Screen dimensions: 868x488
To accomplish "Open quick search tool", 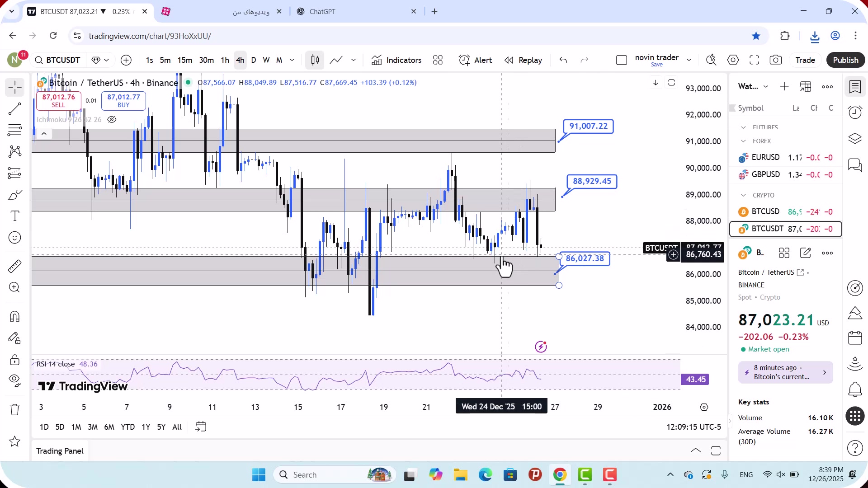I will (x=711, y=60).
